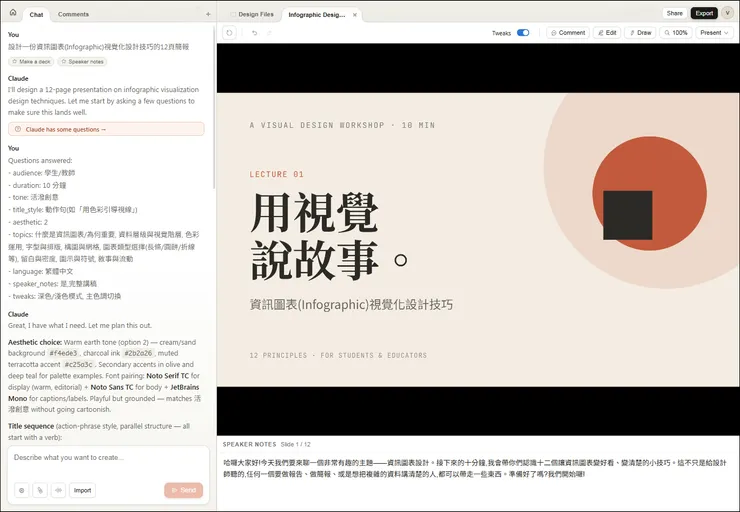Open settings icon in chat input

click(22, 490)
